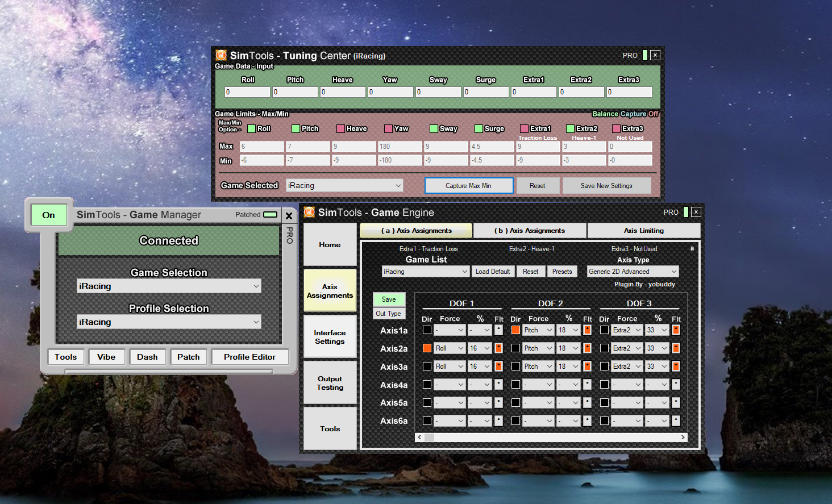
Task: Click the Vibe button in Game Manager
Action: [x=106, y=356]
